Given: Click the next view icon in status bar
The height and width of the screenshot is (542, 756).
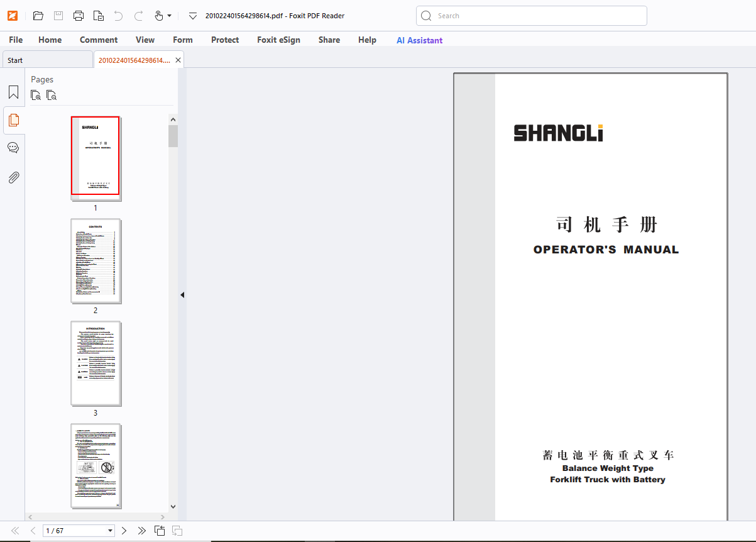Looking at the screenshot, I should pyautogui.click(x=177, y=531).
